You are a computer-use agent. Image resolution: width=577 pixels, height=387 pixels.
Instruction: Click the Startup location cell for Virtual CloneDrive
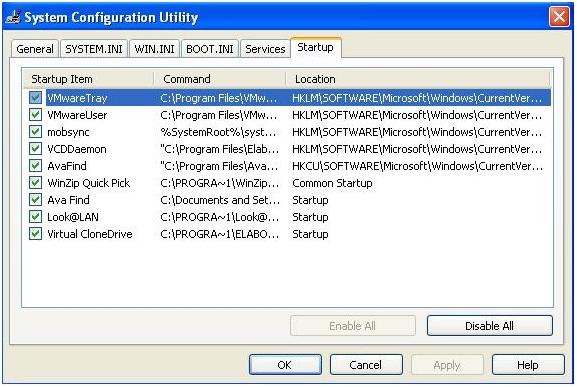(310, 234)
